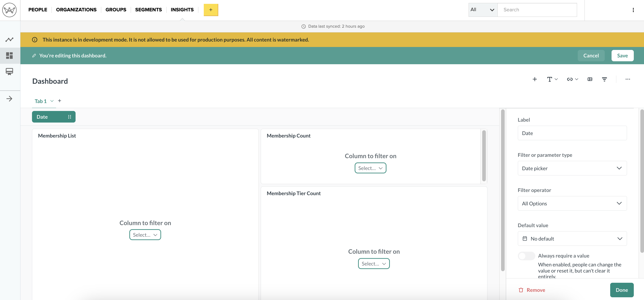Add a filter with the filter icon
Image resolution: width=644 pixels, height=300 pixels.
click(x=604, y=79)
